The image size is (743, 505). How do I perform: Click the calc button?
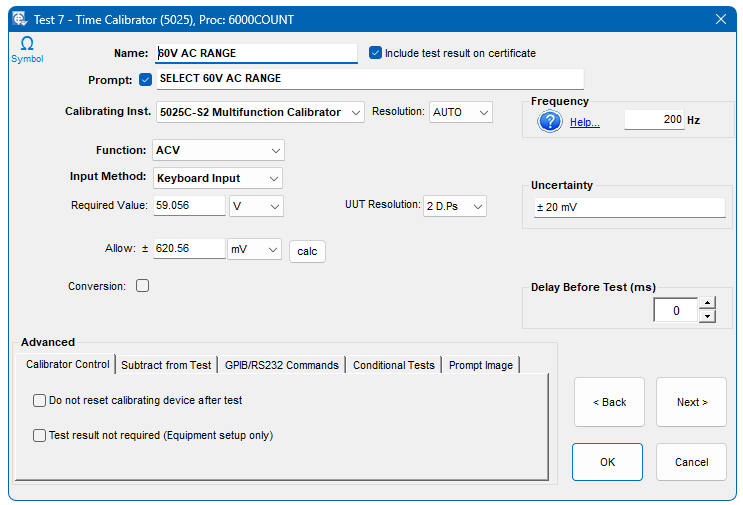tap(307, 251)
